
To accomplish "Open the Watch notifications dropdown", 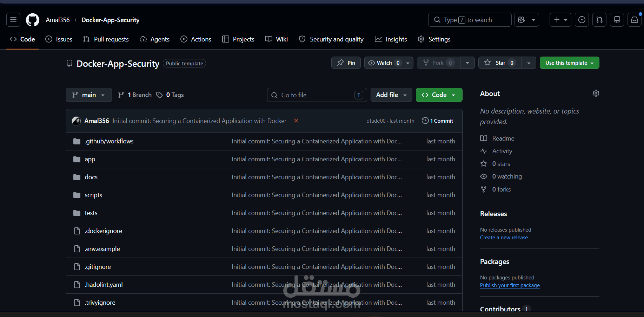I will click(389, 63).
